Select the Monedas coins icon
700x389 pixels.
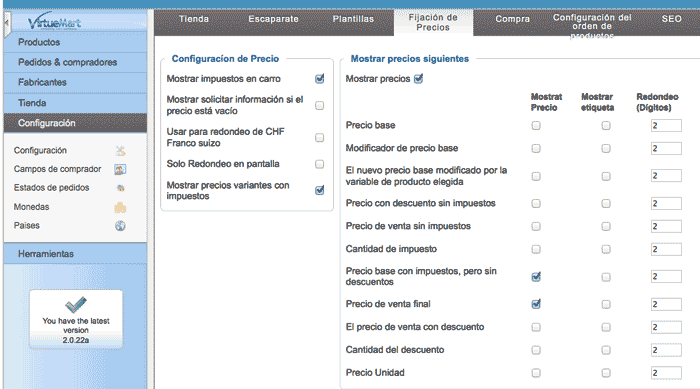coord(120,207)
